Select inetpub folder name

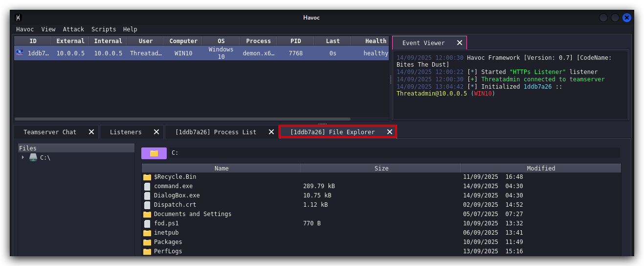click(166, 233)
